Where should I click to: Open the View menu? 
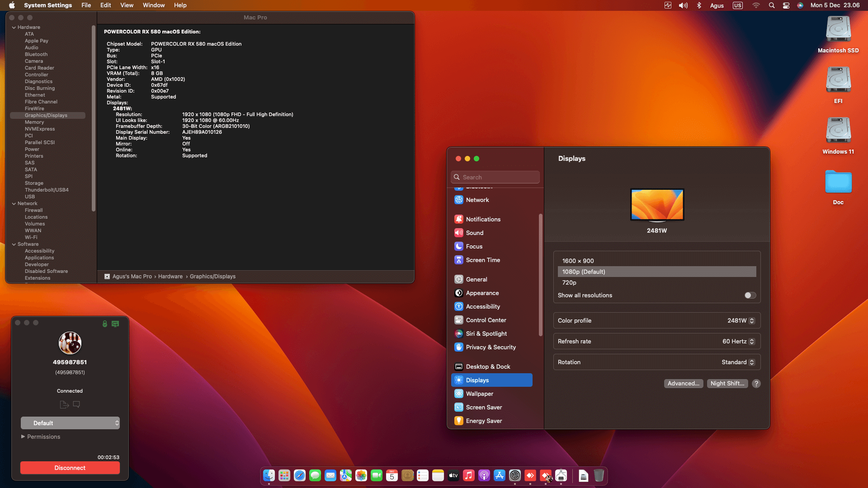click(x=127, y=5)
